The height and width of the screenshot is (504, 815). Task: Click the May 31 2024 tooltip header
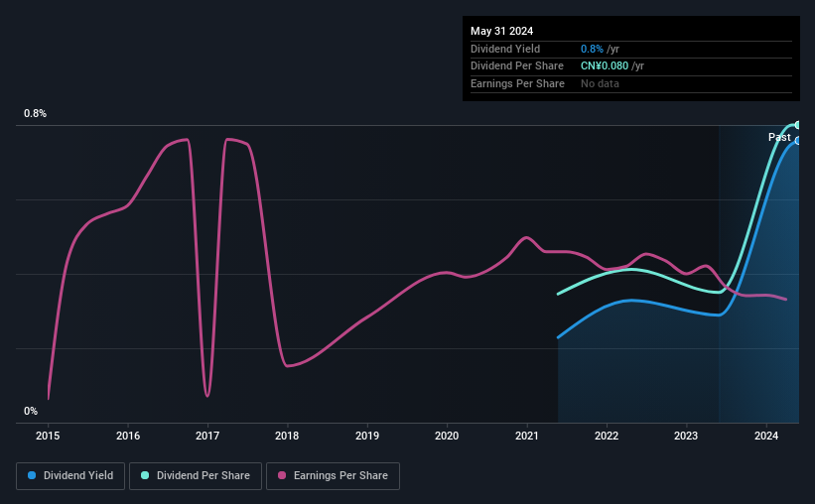point(501,31)
